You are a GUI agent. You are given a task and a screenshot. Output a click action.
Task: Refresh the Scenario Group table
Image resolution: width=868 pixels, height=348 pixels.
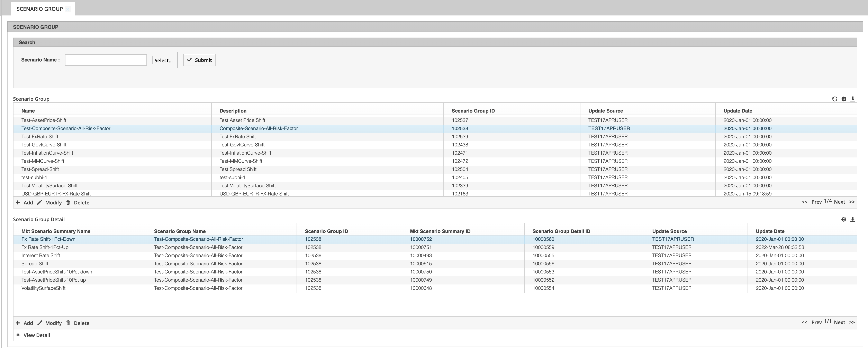point(835,99)
